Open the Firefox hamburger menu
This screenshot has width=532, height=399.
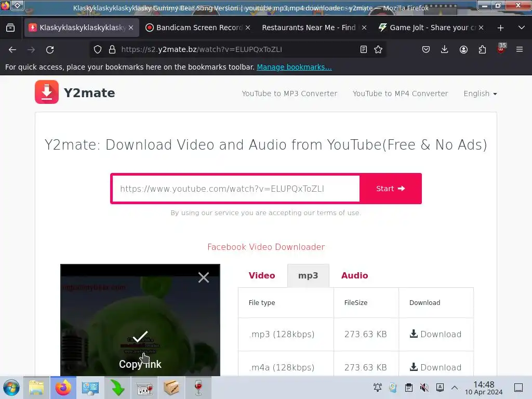point(520,49)
